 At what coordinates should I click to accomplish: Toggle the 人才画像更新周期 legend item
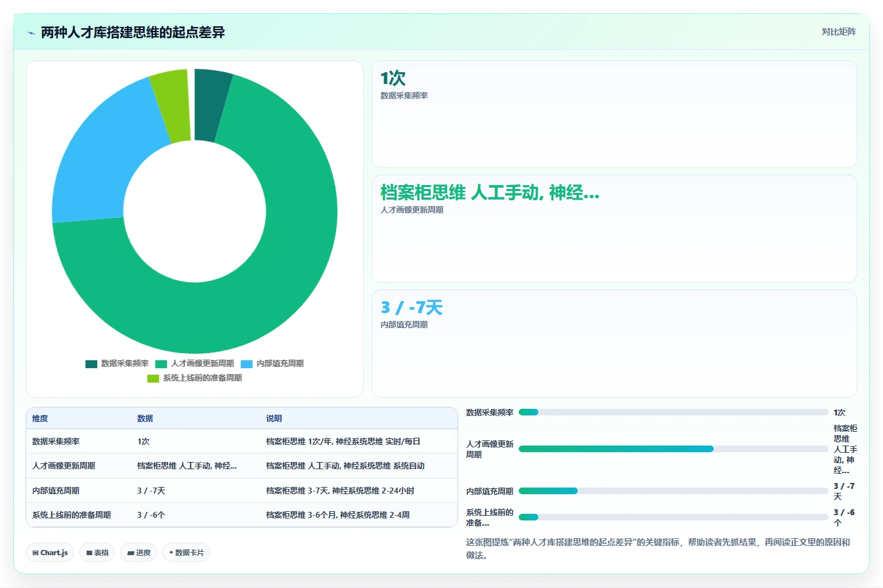195,364
